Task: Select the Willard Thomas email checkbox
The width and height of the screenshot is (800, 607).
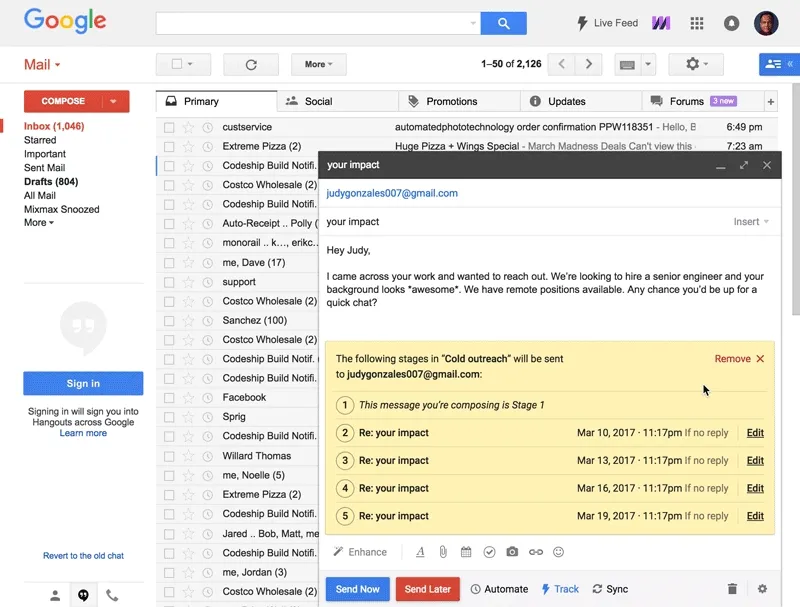Action: (x=169, y=457)
